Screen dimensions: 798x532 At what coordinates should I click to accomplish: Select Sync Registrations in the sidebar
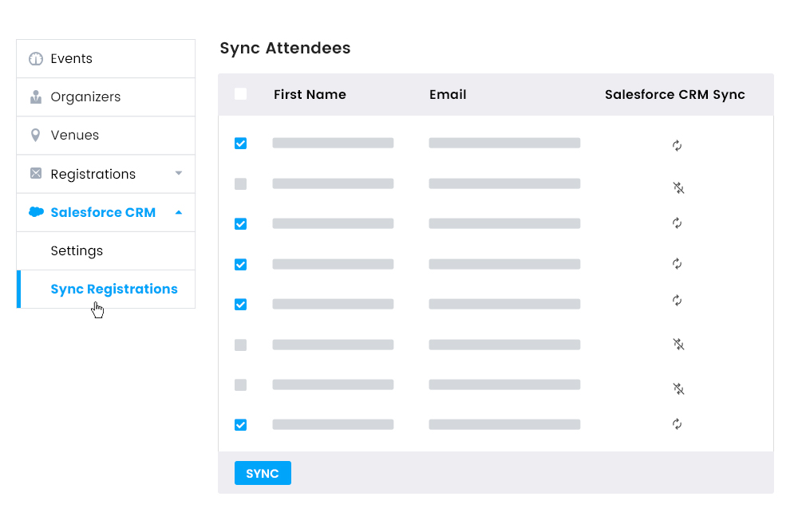click(113, 289)
